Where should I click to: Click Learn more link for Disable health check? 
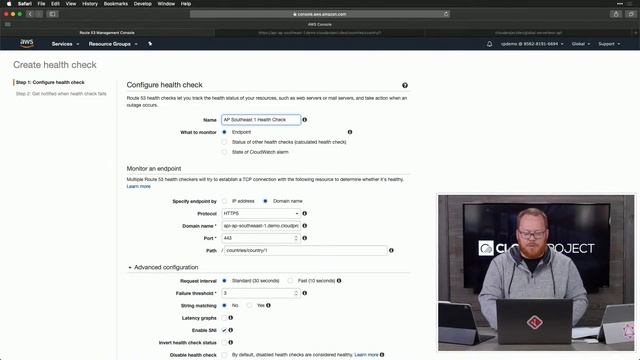[x=366, y=355]
